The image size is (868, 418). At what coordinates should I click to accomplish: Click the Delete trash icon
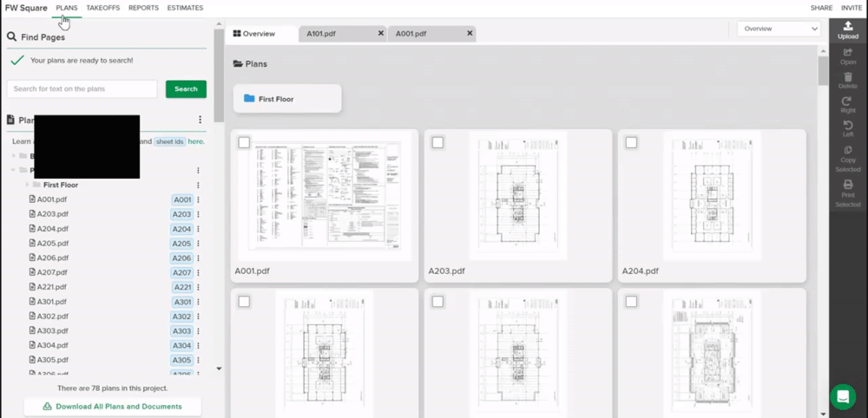coord(847,77)
